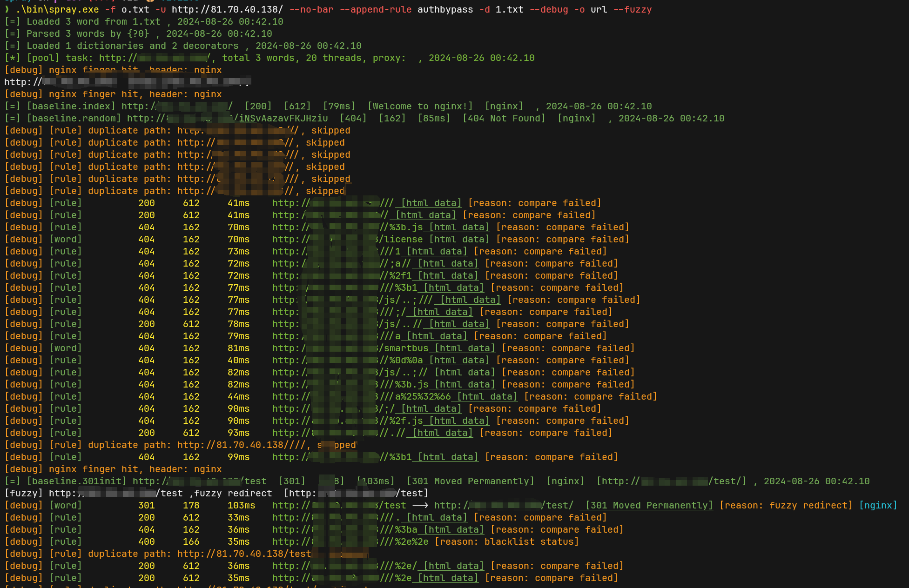Image resolution: width=909 pixels, height=588 pixels.
Task: Click the ///;/ path entry
Action: click(x=392, y=312)
